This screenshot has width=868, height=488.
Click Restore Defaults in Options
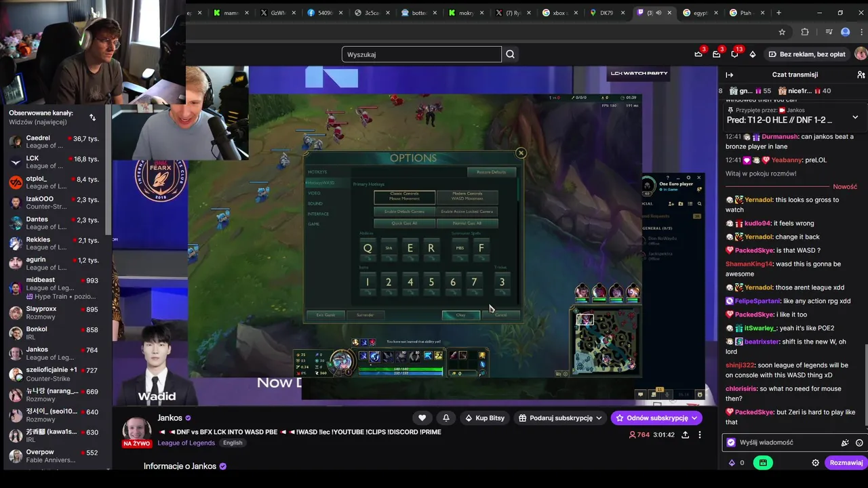tap(492, 172)
